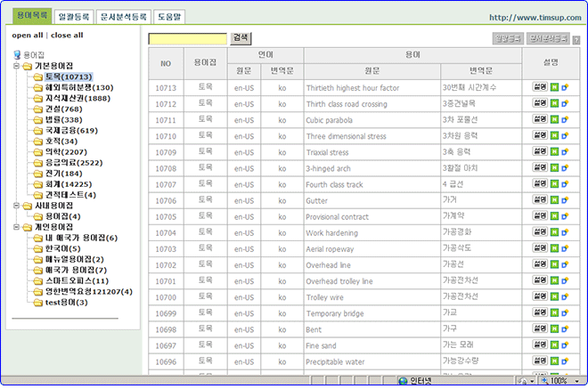588x389 pixels.
Task: Click the 인터넷 zone in status bar
Action: [x=415, y=381]
